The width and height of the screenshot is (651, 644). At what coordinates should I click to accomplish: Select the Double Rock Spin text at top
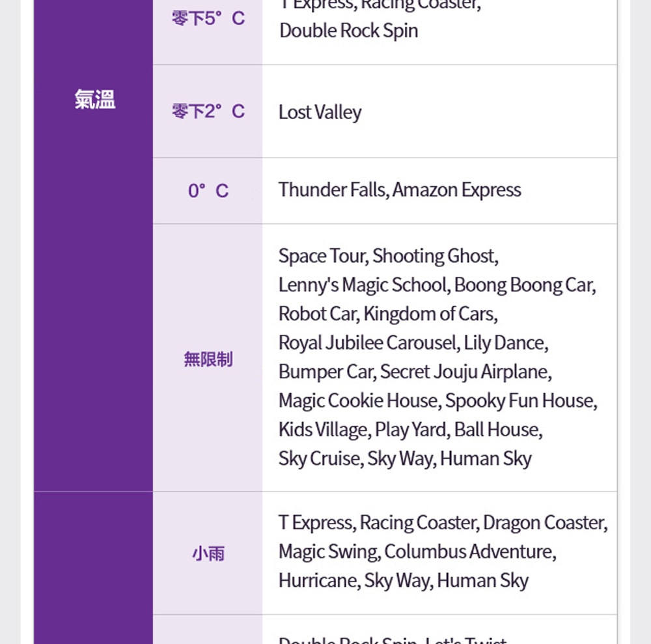(x=349, y=31)
